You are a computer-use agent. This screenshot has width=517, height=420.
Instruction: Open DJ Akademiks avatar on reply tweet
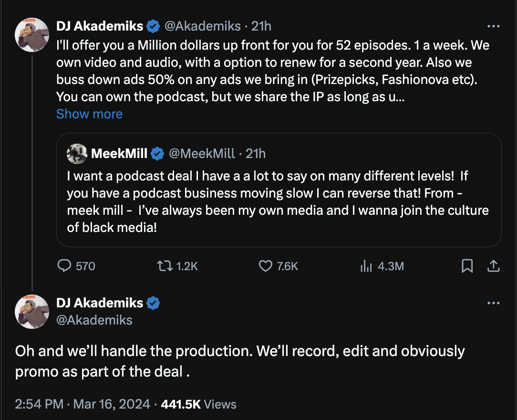[x=32, y=312]
